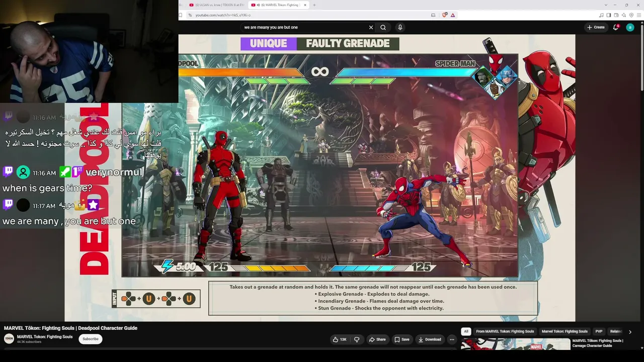Image resolution: width=644 pixels, height=362 pixels.
Task: Click the browser address bar URL
Action: pyautogui.click(x=223, y=15)
